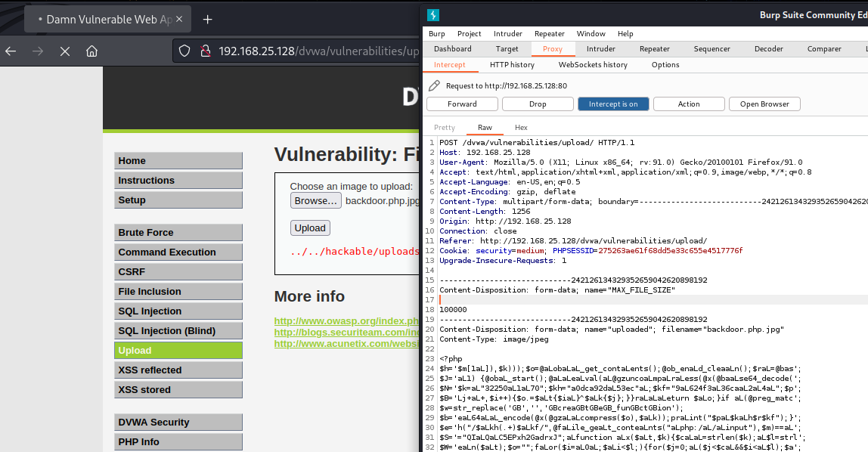Image resolution: width=868 pixels, height=452 pixels.
Task: Click the Burp Suite logo icon
Action: pyautogui.click(x=433, y=15)
